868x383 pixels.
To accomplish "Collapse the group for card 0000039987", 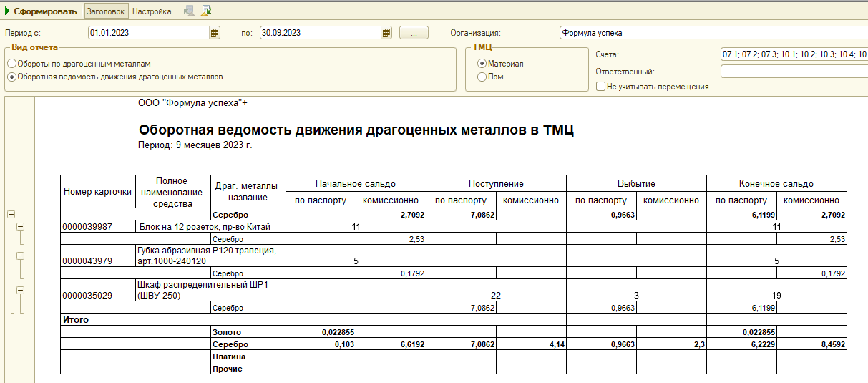I will [x=21, y=226].
